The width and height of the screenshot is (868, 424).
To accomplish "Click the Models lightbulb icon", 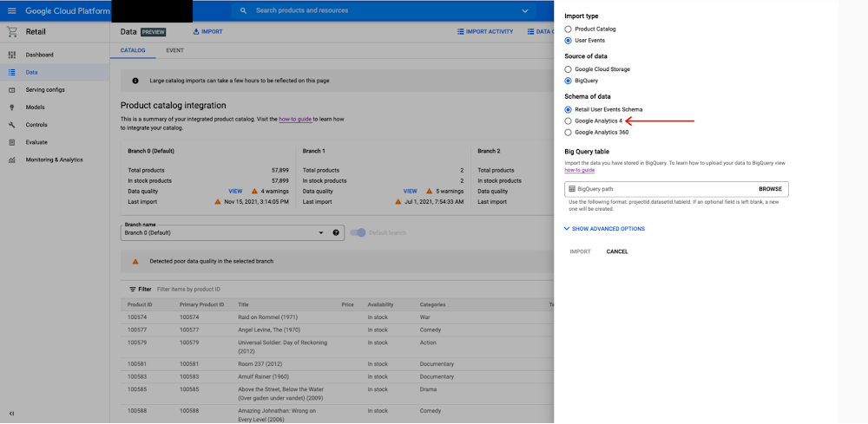I will (x=11, y=108).
